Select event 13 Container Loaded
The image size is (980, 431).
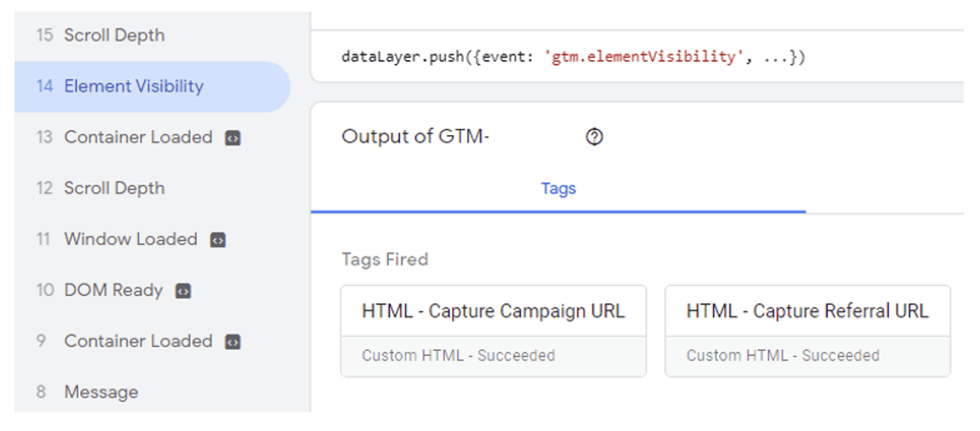click(138, 138)
